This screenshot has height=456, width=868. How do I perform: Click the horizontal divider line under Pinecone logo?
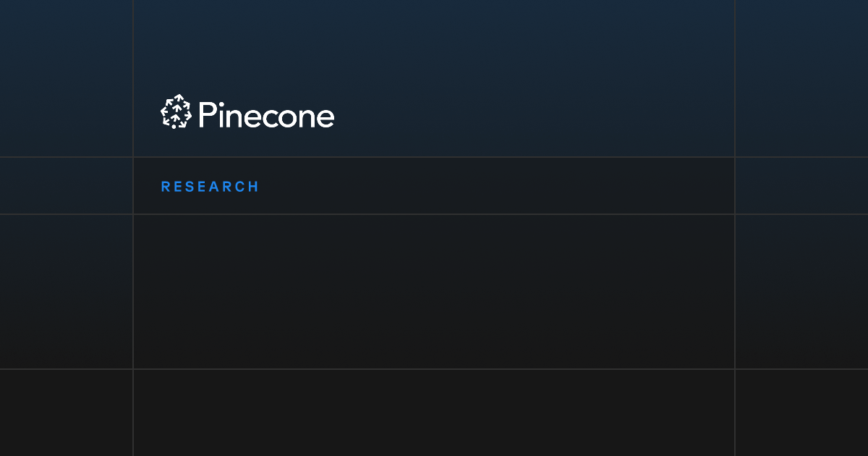click(434, 157)
